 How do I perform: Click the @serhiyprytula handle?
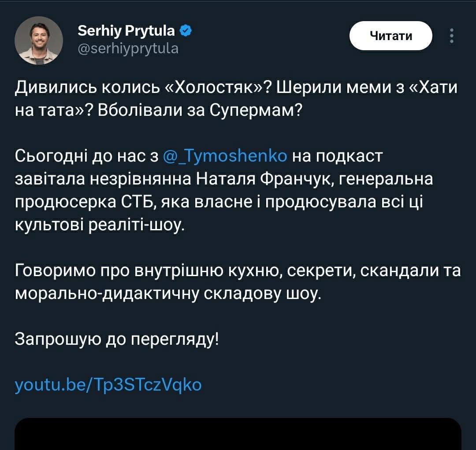128,48
